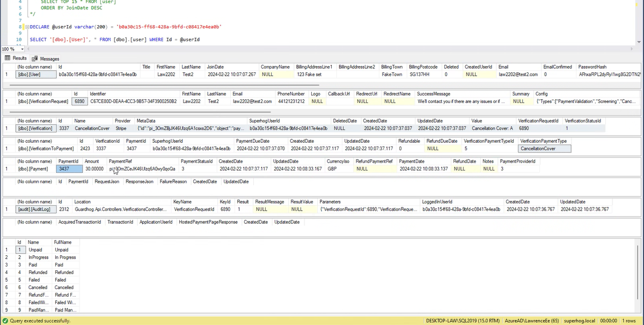
Task: Select the [audit].[AuditLog] label cell
Action: [35, 209]
